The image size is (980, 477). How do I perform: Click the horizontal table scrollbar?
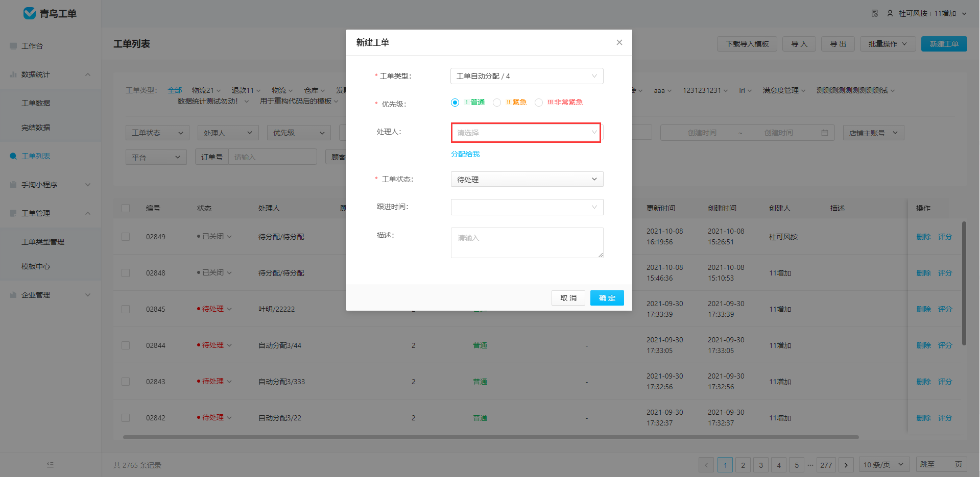pyautogui.click(x=491, y=437)
